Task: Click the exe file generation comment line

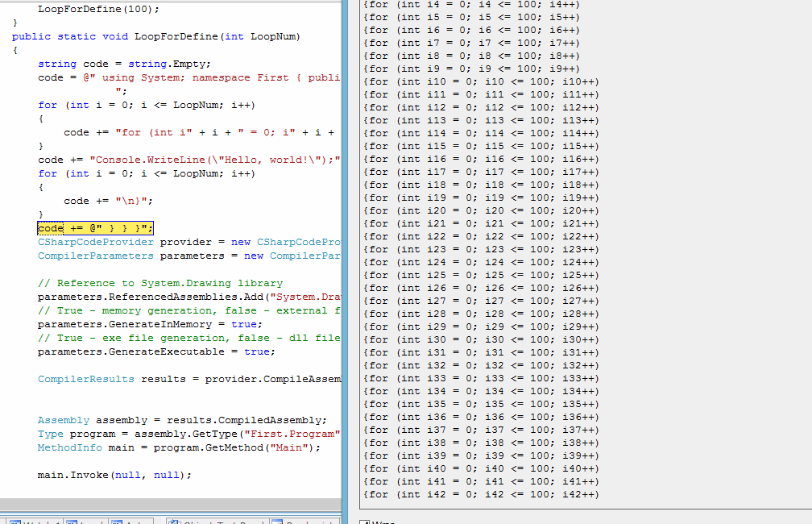Action: pos(189,338)
